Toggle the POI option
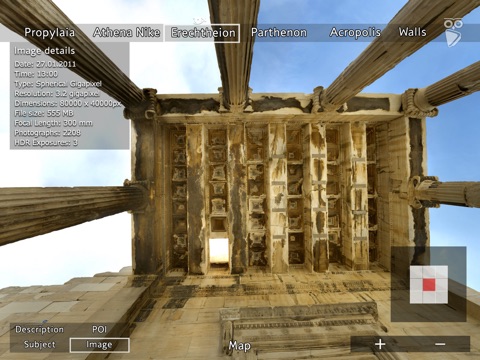 click(99, 330)
